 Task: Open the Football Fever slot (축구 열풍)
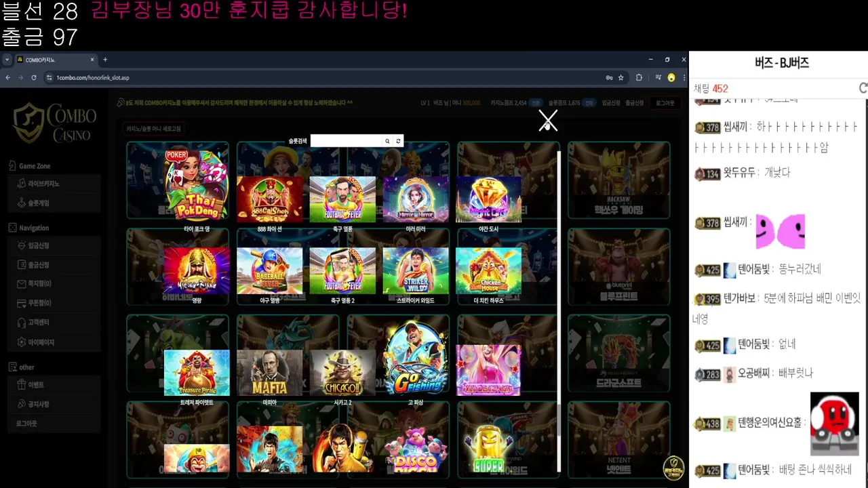(342, 199)
